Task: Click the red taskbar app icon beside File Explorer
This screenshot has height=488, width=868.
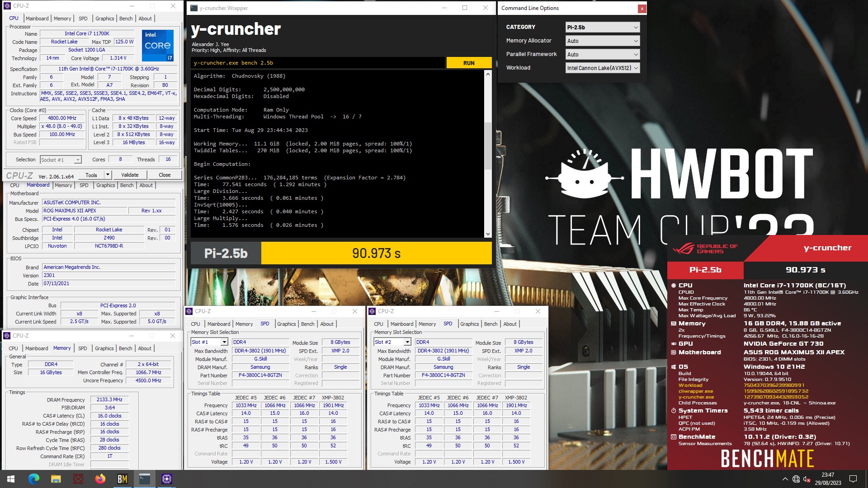Action: (78, 479)
